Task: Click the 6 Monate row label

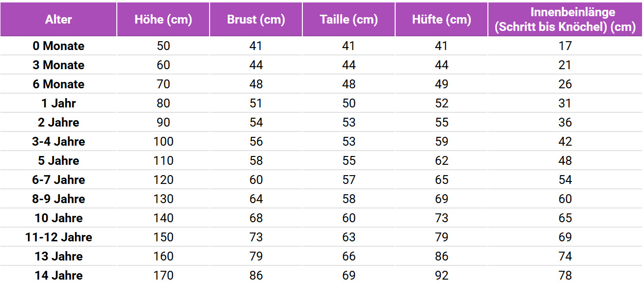Action: tap(58, 84)
